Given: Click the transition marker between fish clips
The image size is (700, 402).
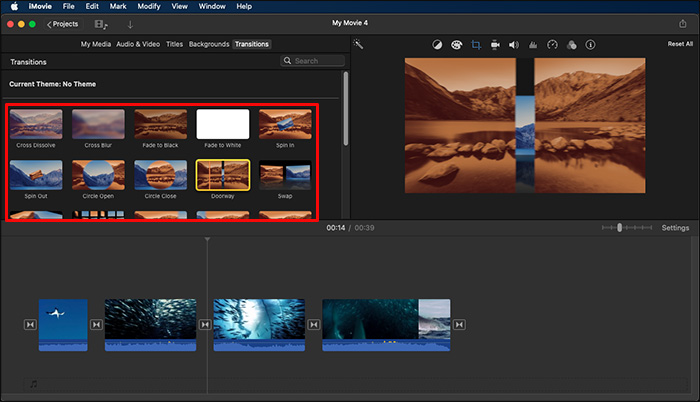Looking at the screenshot, I should [x=204, y=324].
